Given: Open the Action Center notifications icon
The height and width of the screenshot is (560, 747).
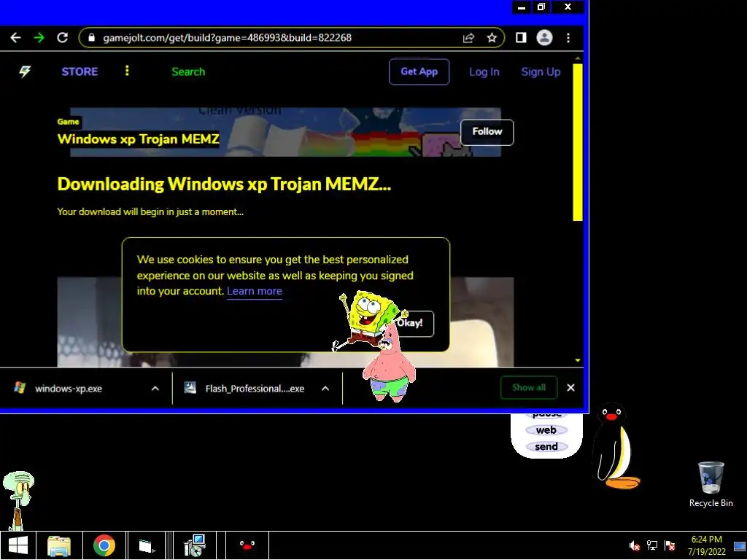Looking at the screenshot, I should tap(740, 545).
